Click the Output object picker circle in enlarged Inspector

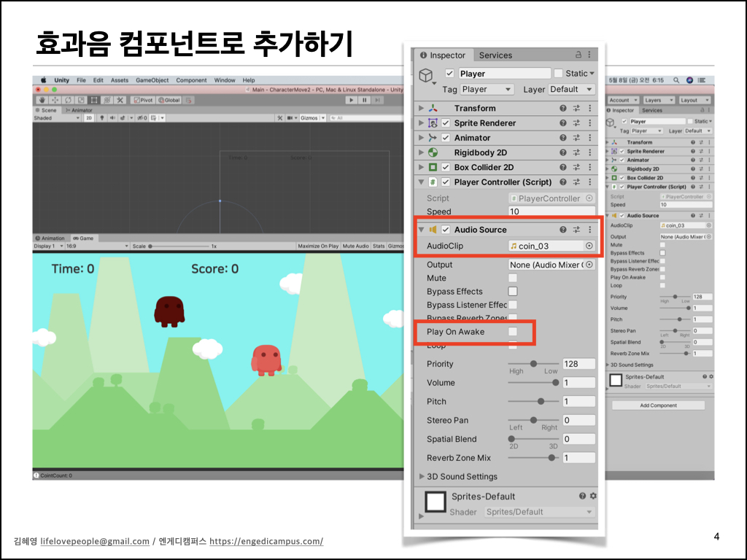click(x=589, y=264)
